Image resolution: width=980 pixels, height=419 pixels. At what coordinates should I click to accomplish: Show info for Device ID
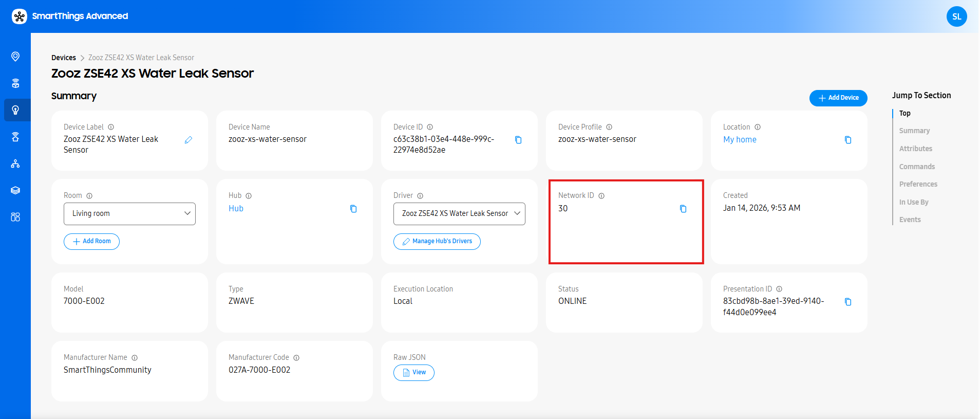pyautogui.click(x=430, y=127)
